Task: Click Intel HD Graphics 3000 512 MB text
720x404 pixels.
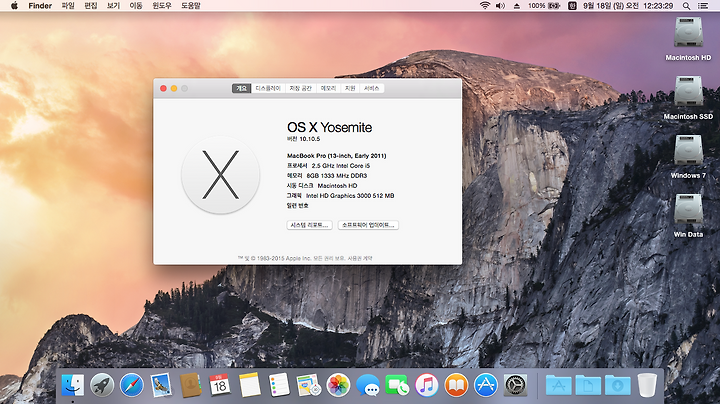Action: (x=350, y=196)
